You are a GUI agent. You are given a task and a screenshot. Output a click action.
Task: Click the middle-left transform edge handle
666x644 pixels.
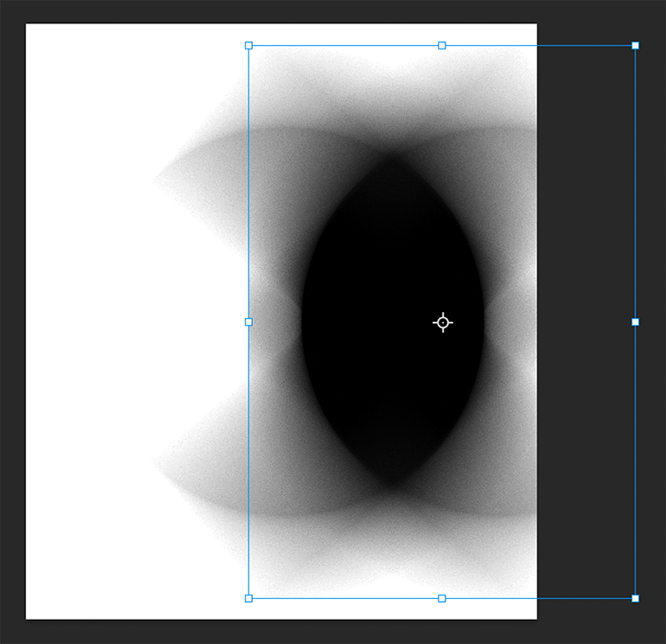click(x=249, y=322)
